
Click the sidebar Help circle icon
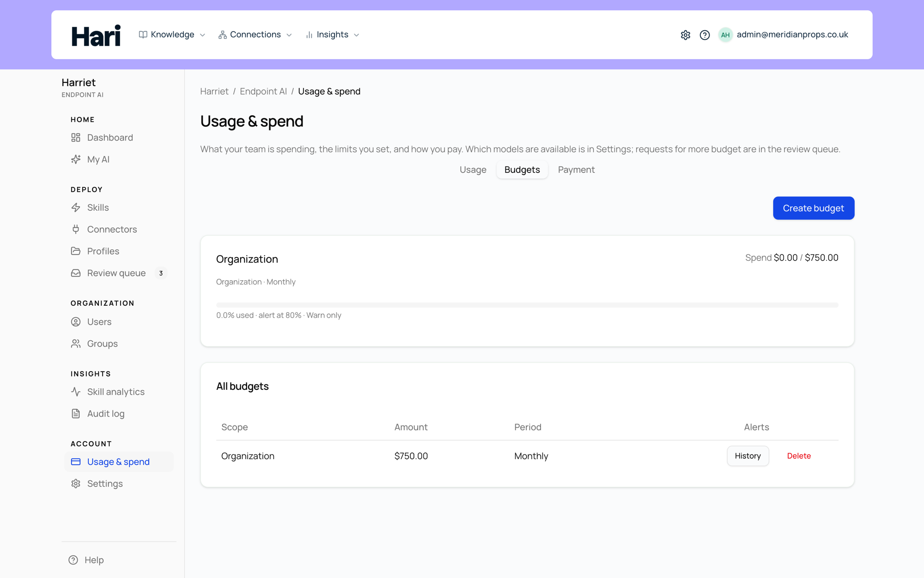(73, 560)
